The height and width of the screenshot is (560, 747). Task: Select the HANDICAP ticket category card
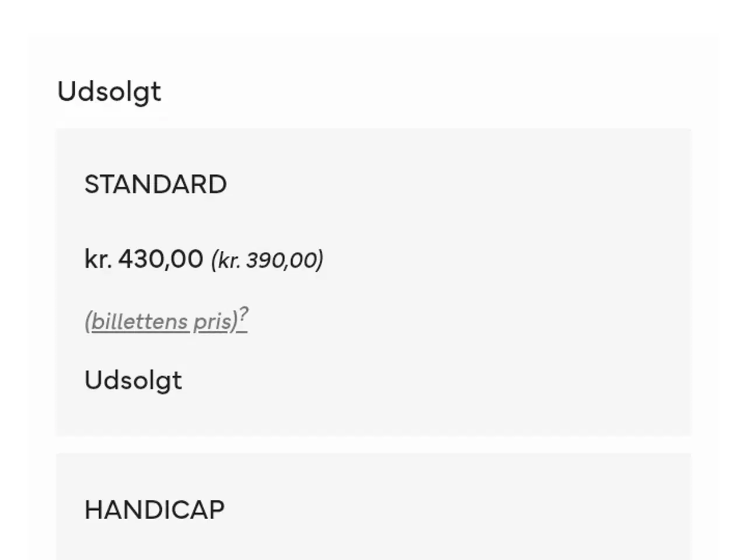click(373, 508)
